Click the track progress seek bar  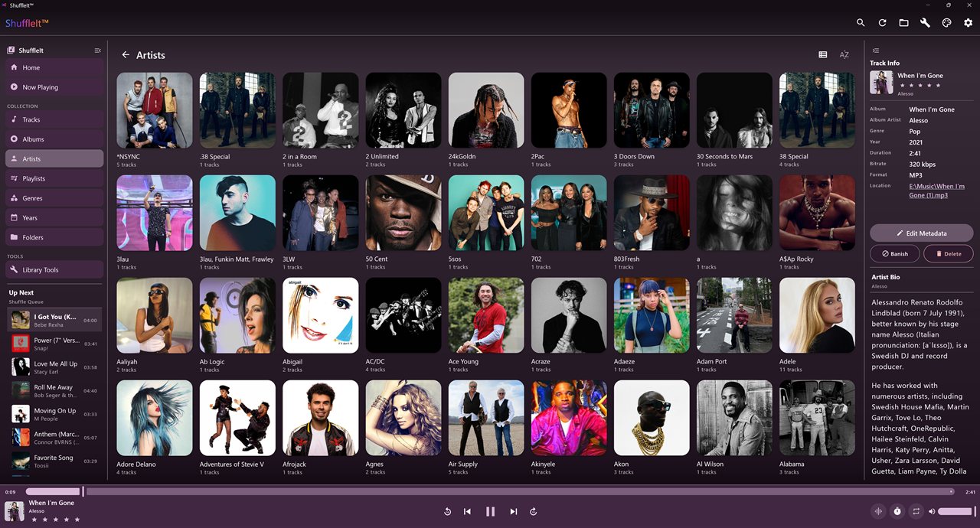coord(490,491)
